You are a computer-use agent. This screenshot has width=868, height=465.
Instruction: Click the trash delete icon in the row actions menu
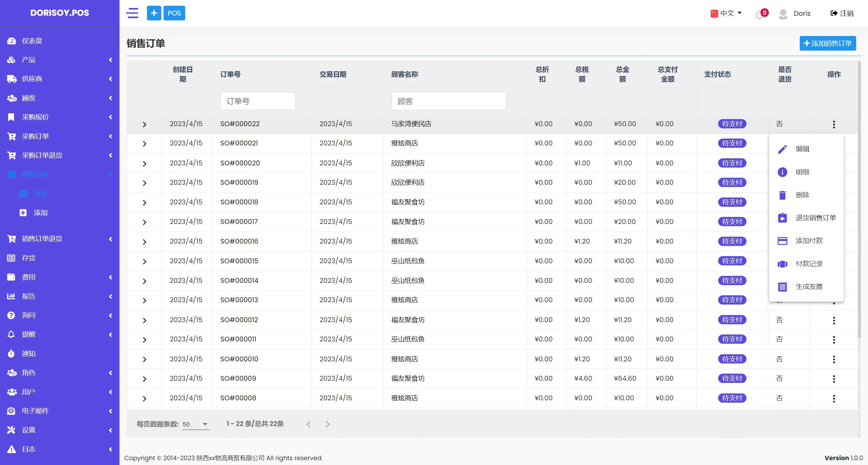coord(782,195)
